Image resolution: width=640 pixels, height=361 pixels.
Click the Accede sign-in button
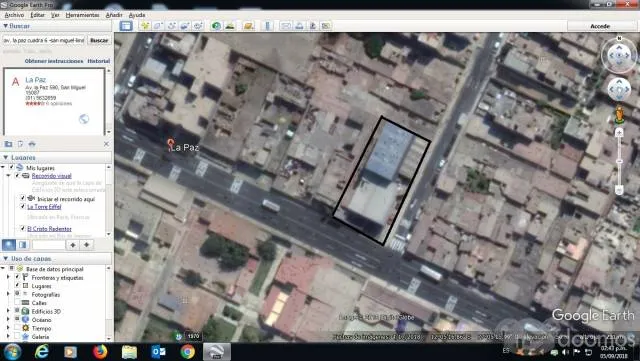coord(600,26)
